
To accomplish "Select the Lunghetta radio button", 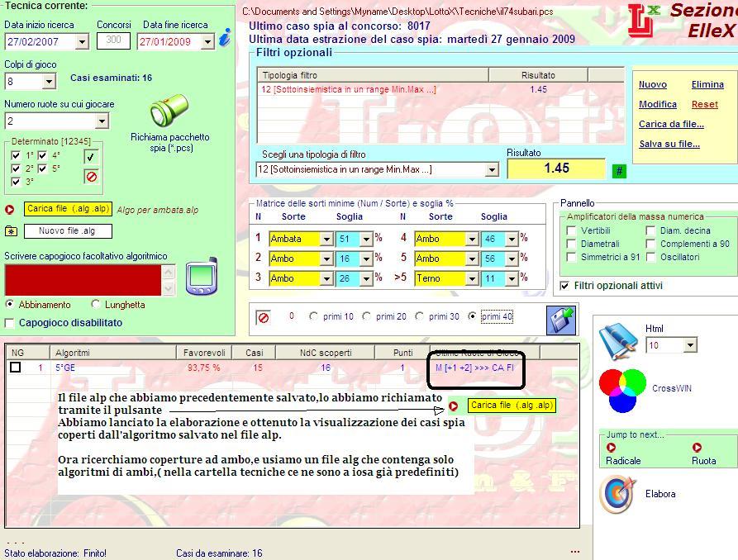I will point(96,304).
